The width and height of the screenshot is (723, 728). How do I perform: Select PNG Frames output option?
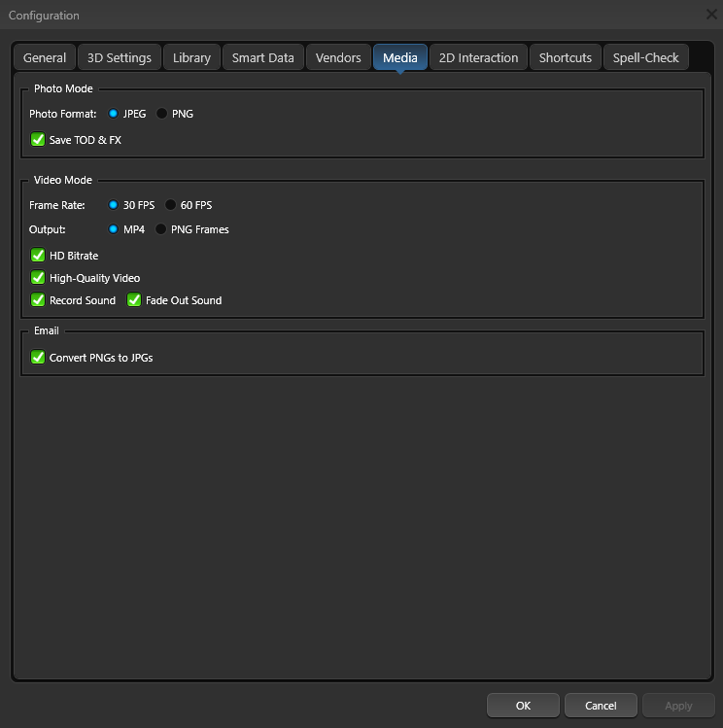point(161,229)
